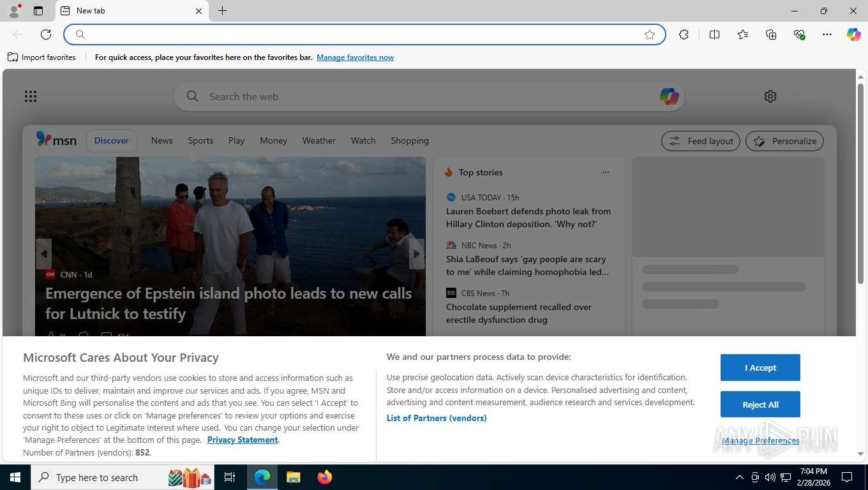Open the Privacy Statement link

point(243,440)
